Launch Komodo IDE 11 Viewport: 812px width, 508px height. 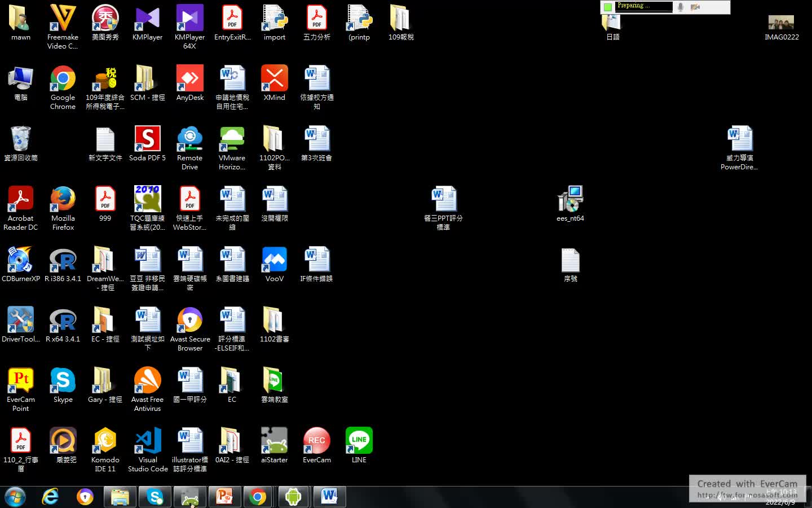coord(105,450)
